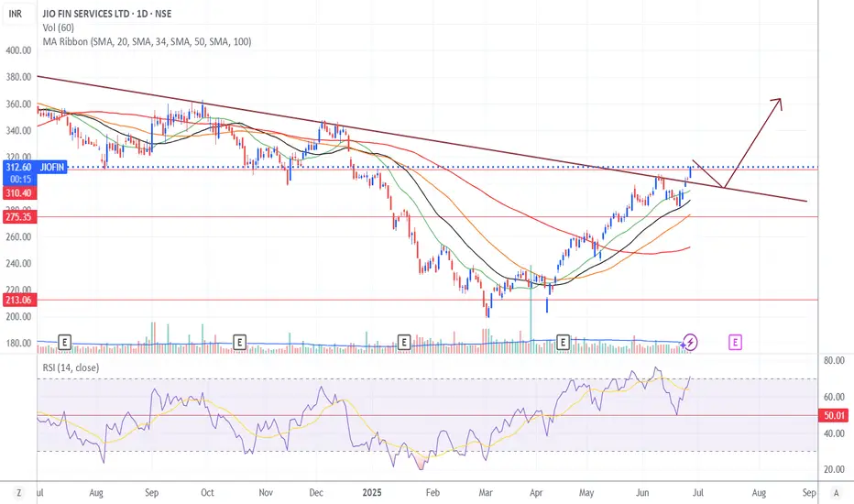Viewport: 854px width, 504px height.
Task: Click the Oct label on time axis
Action: click(x=207, y=493)
